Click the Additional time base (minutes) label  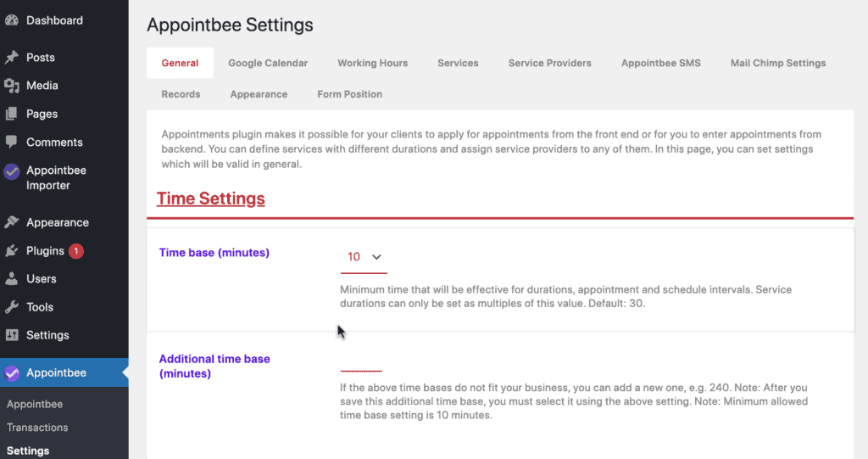(214, 367)
